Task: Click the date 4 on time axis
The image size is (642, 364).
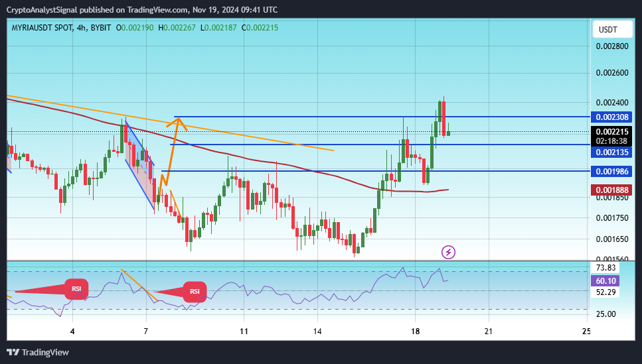Action: pos(72,331)
